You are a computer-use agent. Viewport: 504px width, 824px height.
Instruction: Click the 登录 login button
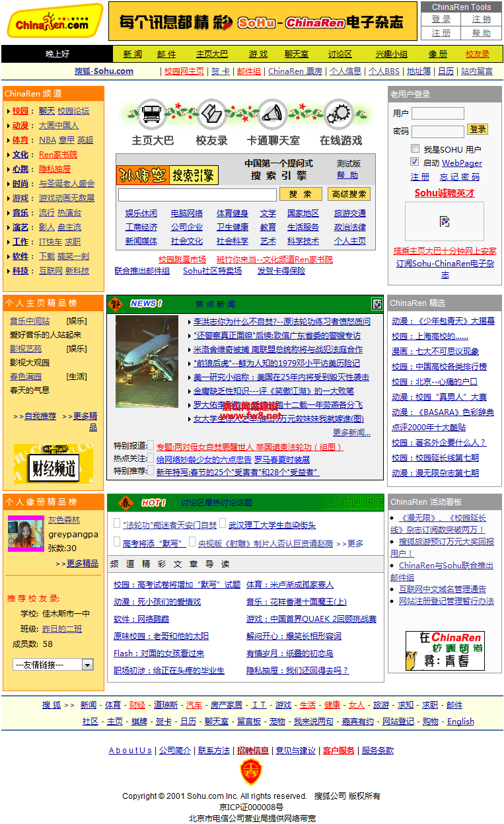pos(477,130)
